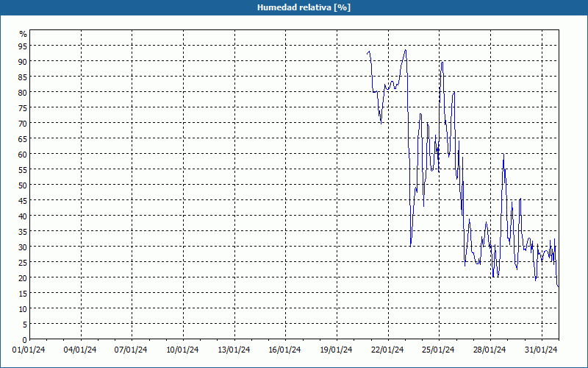Viewport: 588px width, 368px height.
Task: Click the 07/01/24 date label
Action: (x=131, y=350)
